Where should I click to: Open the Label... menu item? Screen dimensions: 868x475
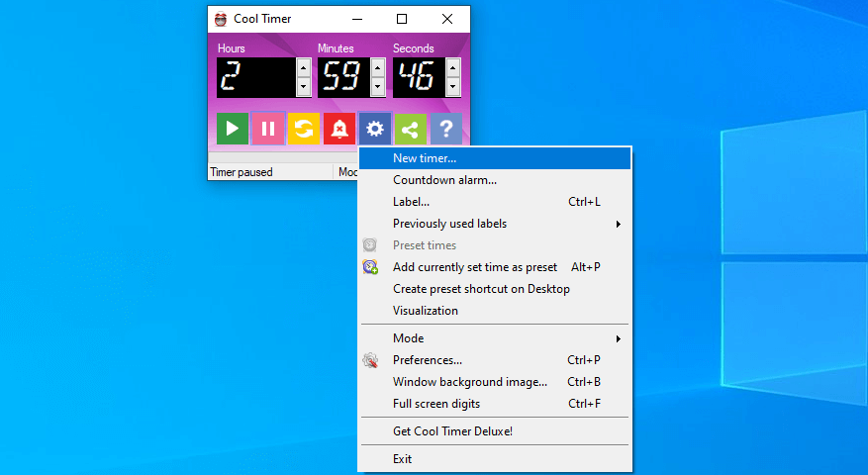495,202
